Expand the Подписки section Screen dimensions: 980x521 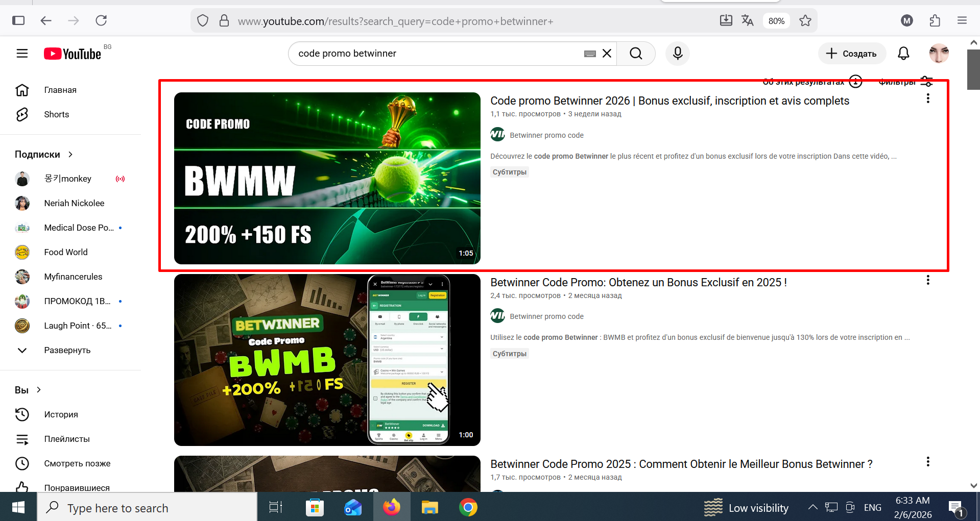pos(44,154)
